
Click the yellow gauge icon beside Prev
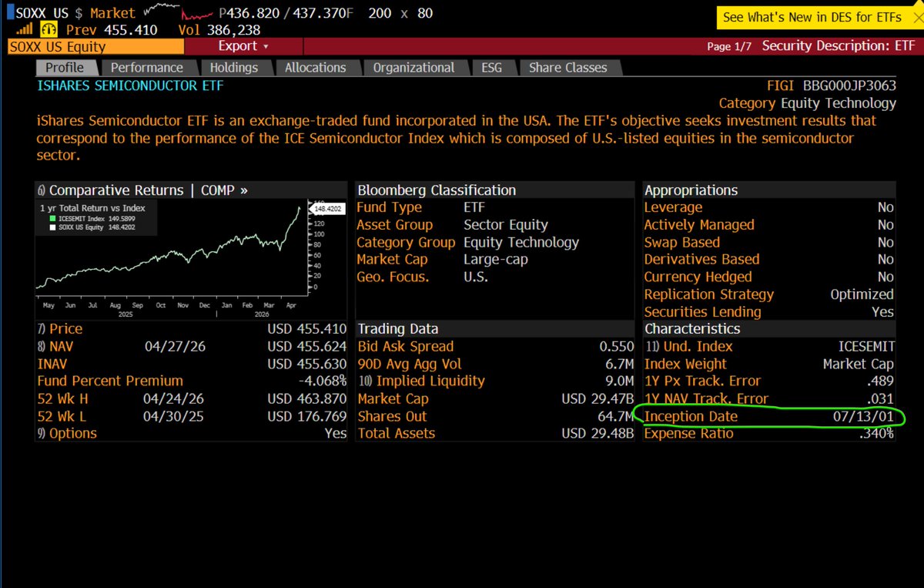[x=49, y=30]
